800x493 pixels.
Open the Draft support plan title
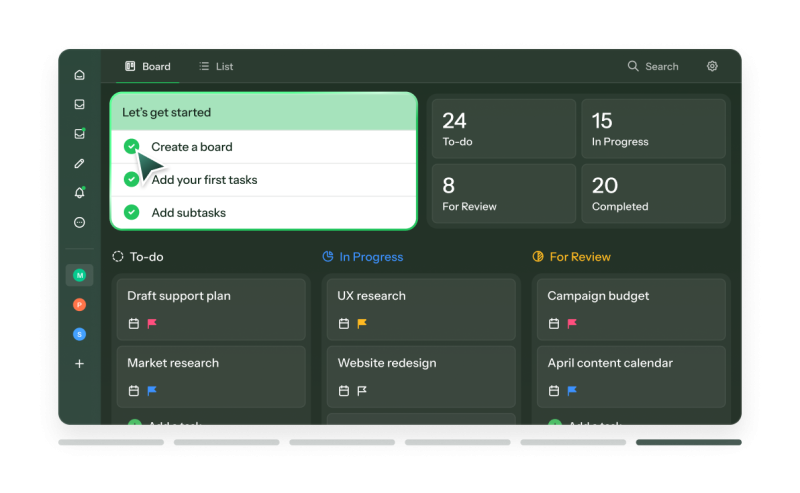(x=179, y=296)
